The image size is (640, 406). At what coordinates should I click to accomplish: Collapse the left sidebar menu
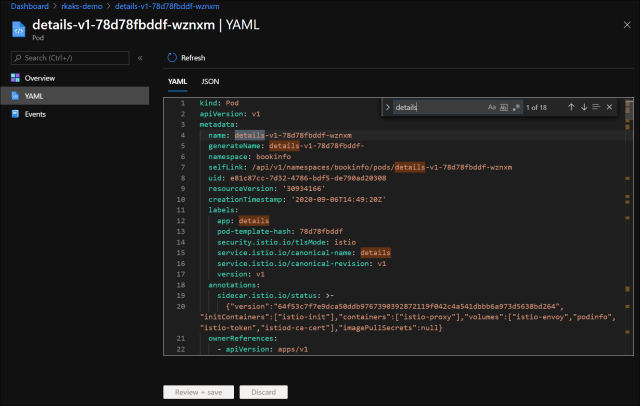139,58
